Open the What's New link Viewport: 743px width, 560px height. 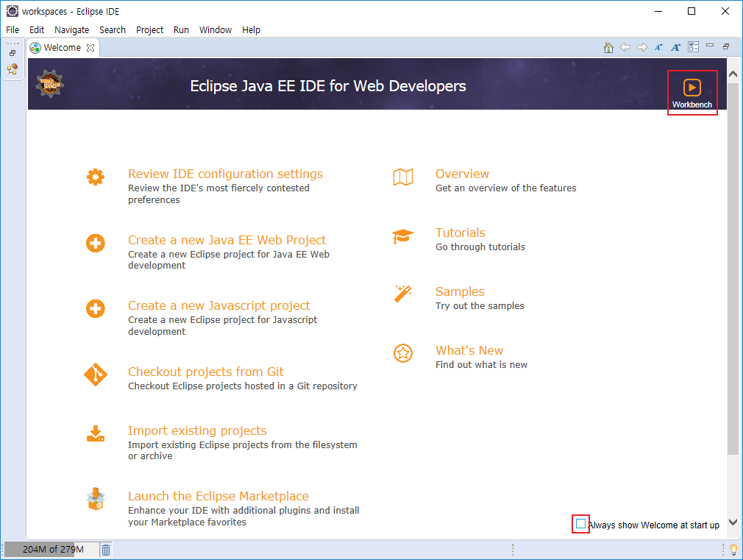click(469, 350)
